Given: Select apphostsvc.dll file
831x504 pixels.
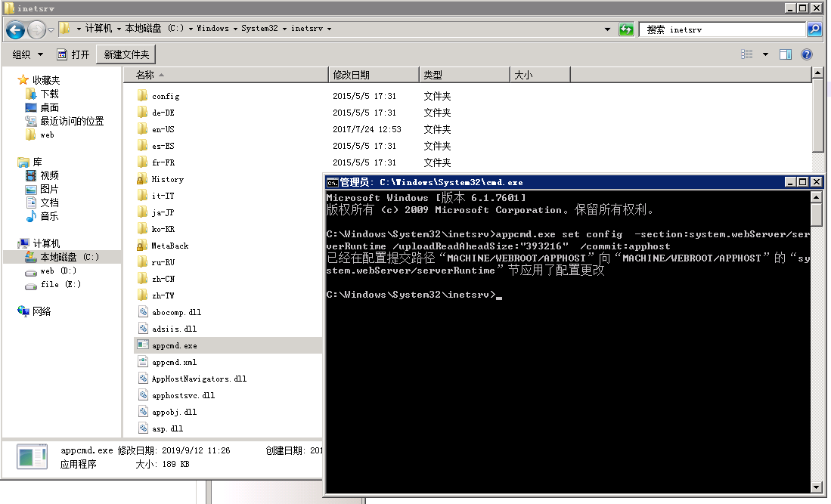Looking at the screenshot, I should click(x=176, y=395).
